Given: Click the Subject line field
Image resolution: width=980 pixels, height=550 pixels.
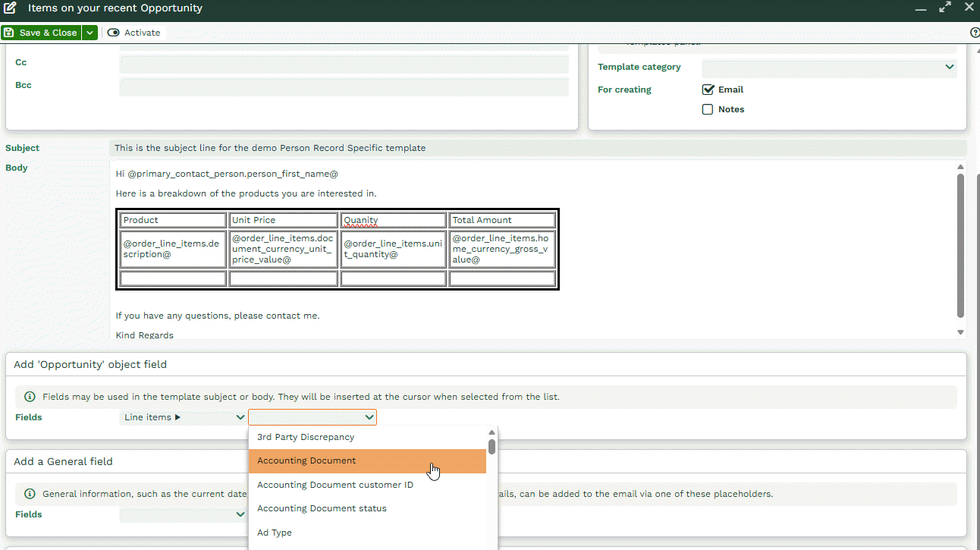Looking at the screenshot, I should click(x=539, y=148).
